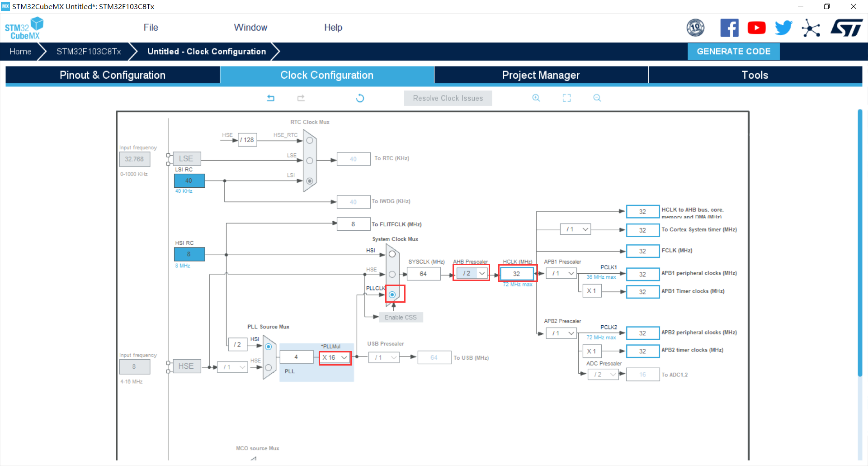Open the Cortex System timer divider dropdown
This screenshot has width=868, height=466.
(576, 229)
